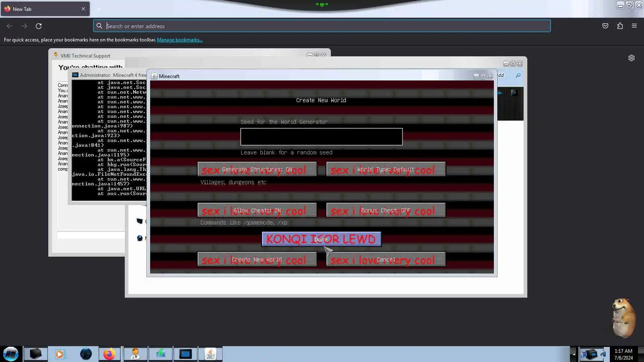This screenshot has width=644, height=362.
Task: Open a new Firefox tab with plus
Action: pos(98,9)
